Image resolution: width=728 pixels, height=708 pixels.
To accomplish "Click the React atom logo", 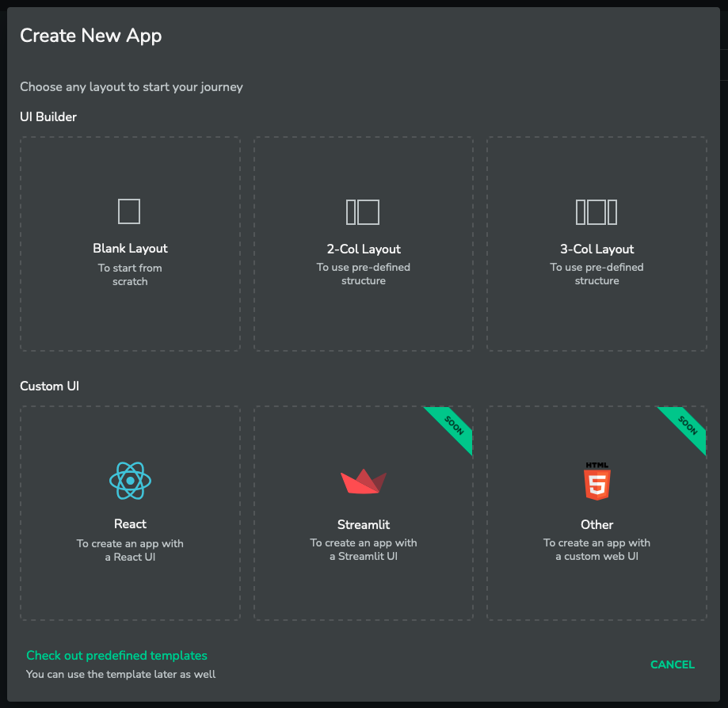I will (130, 481).
